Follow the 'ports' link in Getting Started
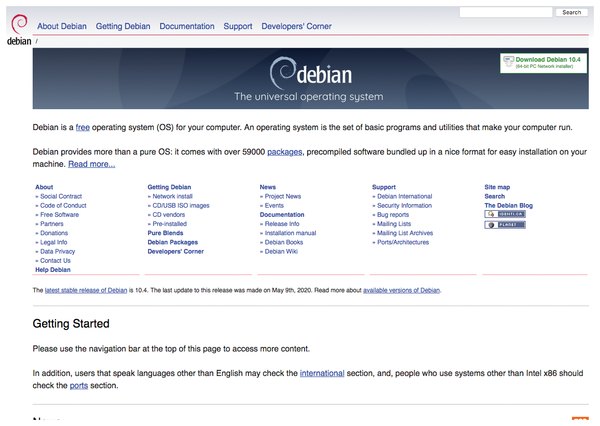This screenshot has height=426, width=600. point(79,385)
